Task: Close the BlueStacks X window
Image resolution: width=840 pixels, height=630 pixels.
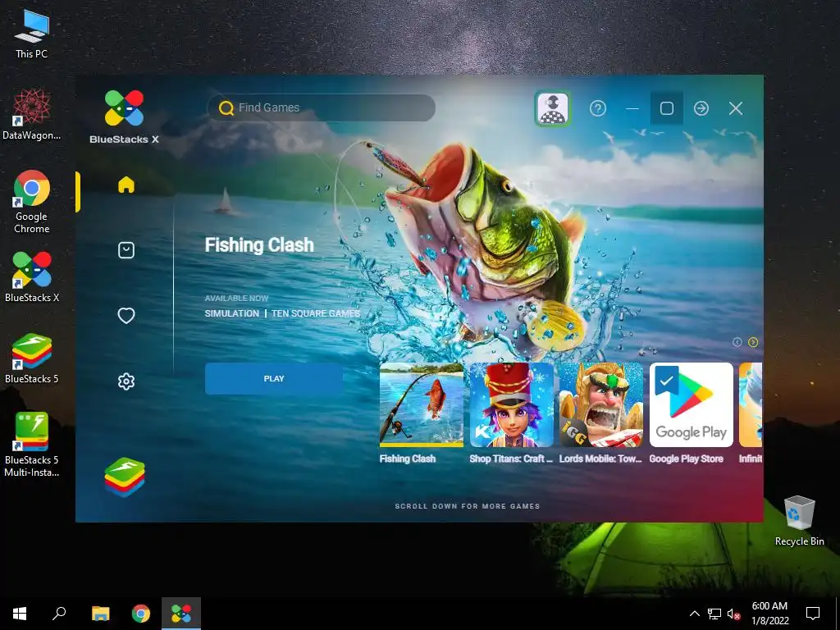Action: [x=736, y=108]
